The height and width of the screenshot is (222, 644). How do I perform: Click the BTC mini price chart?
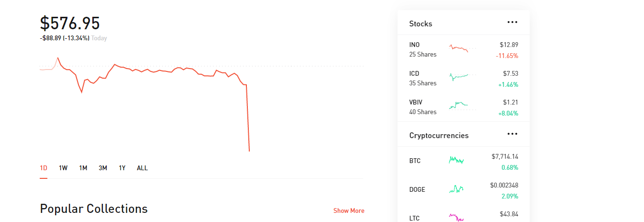[x=456, y=160]
